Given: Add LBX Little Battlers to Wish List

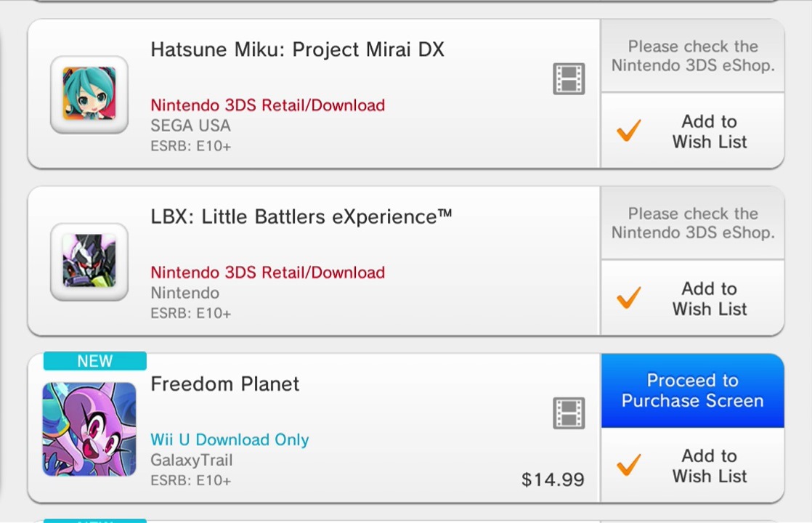Looking at the screenshot, I should click(692, 299).
